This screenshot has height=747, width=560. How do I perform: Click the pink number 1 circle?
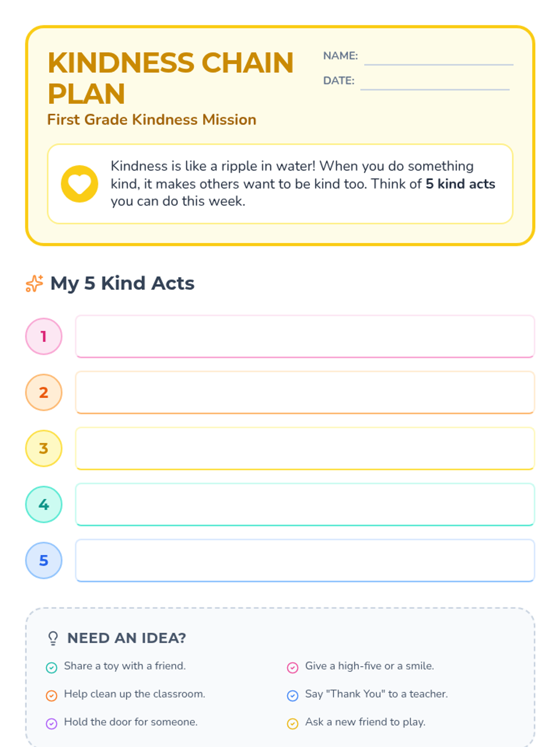click(x=44, y=336)
